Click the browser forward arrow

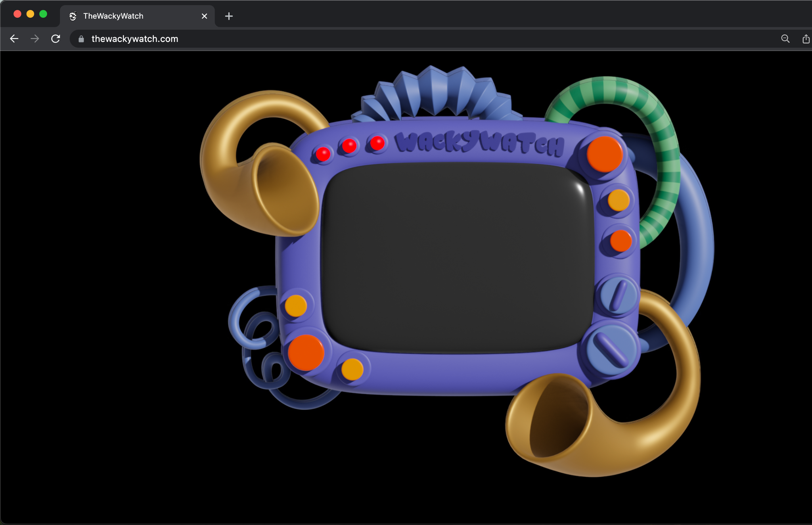(x=35, y=39)
